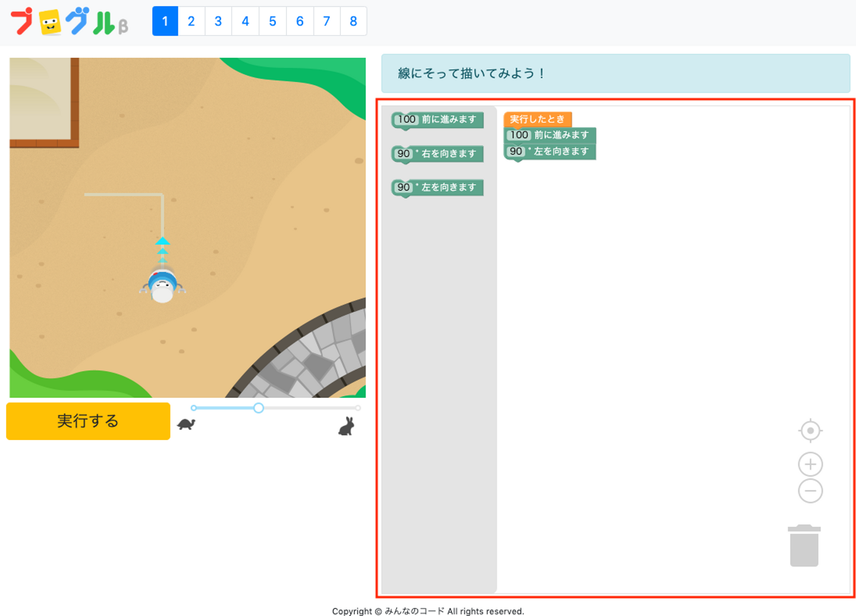Screen dimensions: 856x616
Task: Select the palette block 前に進みます
Action: coord(438,120)
